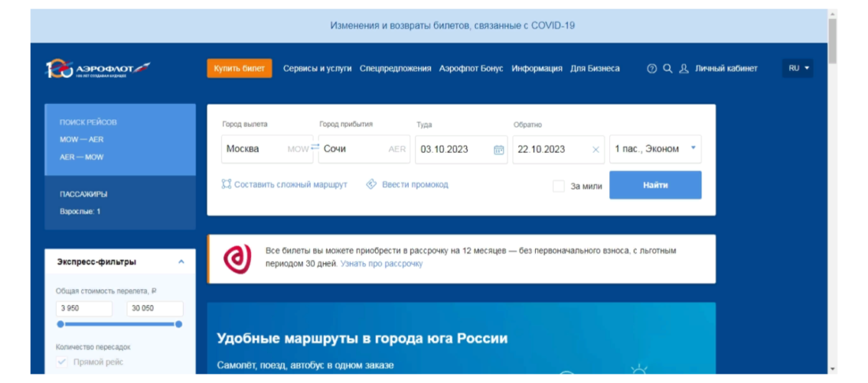Select MOW — AER flight in sidebar
Screen dimensions: 868x383
point(81,139)
